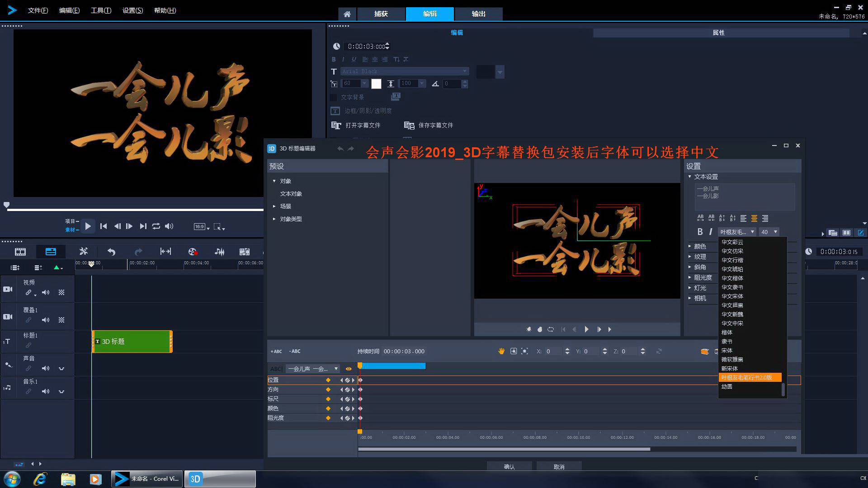Toggle track transparency on 覆叠1 track

[x=61, y=320]
